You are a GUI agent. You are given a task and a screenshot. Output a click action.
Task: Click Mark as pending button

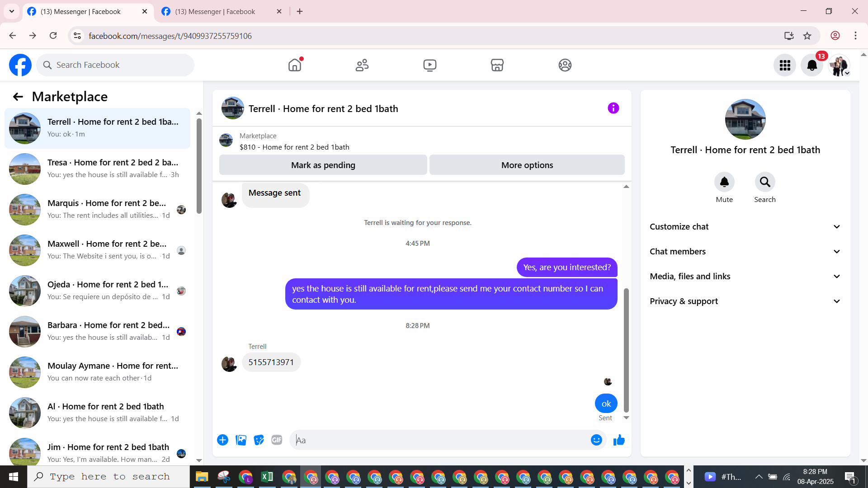(x=323, y=165)
